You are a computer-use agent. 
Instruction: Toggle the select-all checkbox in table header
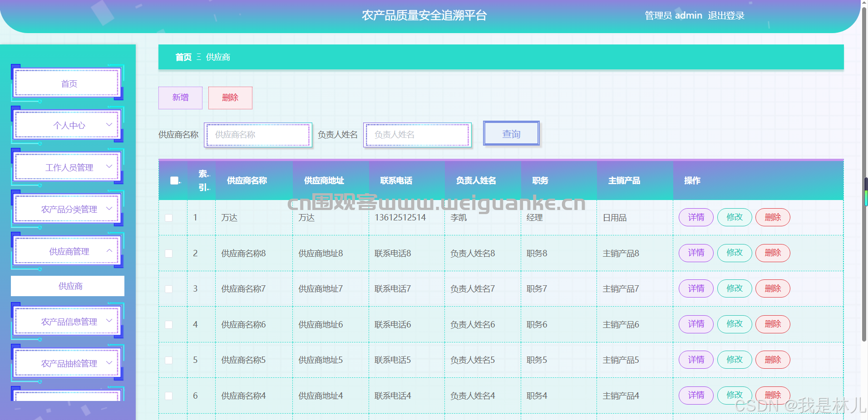click(174, 181)
